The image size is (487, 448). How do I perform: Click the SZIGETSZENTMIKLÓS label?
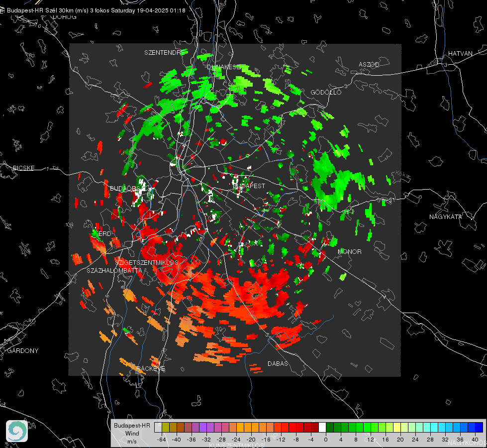(147, 262)
